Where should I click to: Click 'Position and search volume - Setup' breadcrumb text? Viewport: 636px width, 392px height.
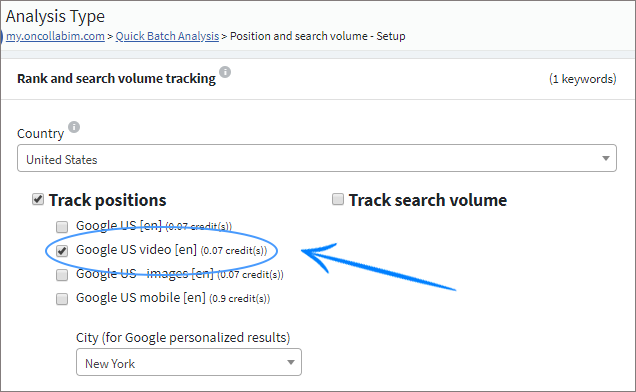(x=318, y=36)
